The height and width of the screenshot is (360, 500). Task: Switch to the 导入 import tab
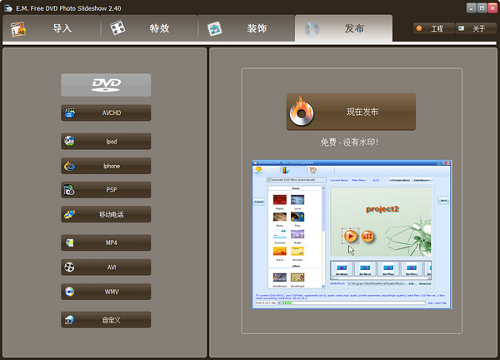(x=52, y=28)
